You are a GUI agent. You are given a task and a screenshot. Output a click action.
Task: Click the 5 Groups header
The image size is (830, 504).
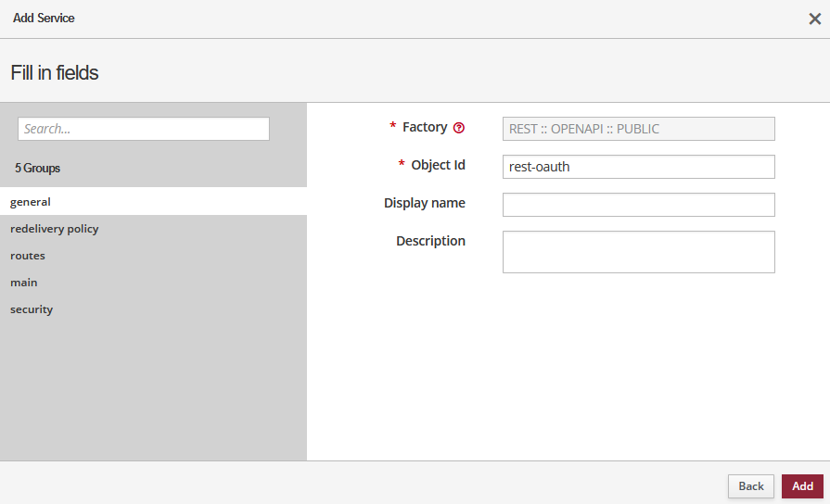coord(37,169)
